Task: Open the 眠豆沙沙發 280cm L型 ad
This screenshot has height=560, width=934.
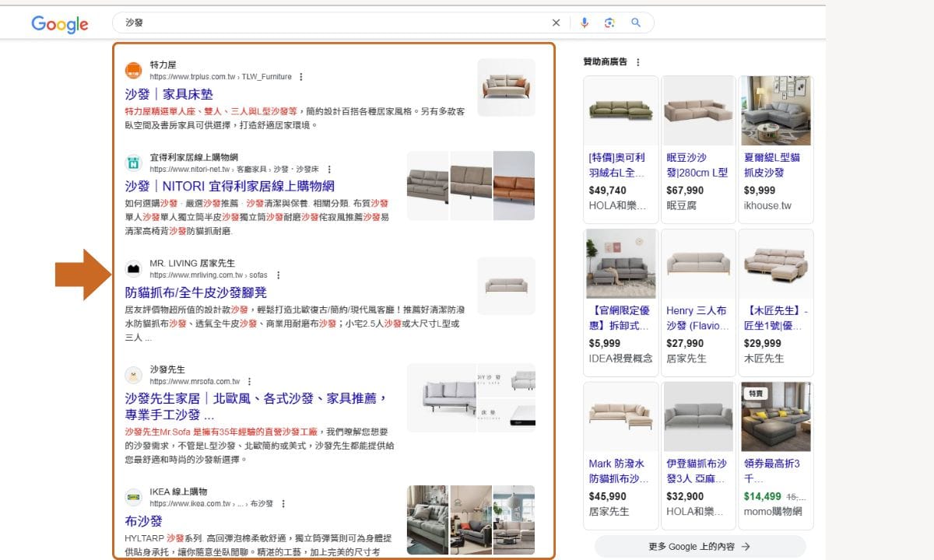Action: tap(697, 149)
